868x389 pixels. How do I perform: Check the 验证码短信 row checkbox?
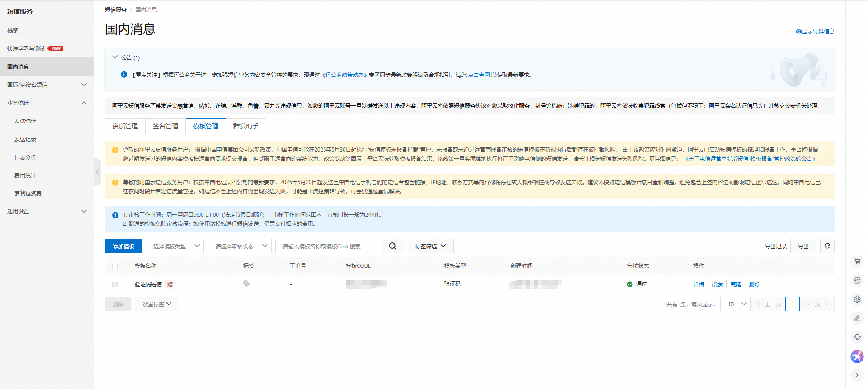coord(115,285)
